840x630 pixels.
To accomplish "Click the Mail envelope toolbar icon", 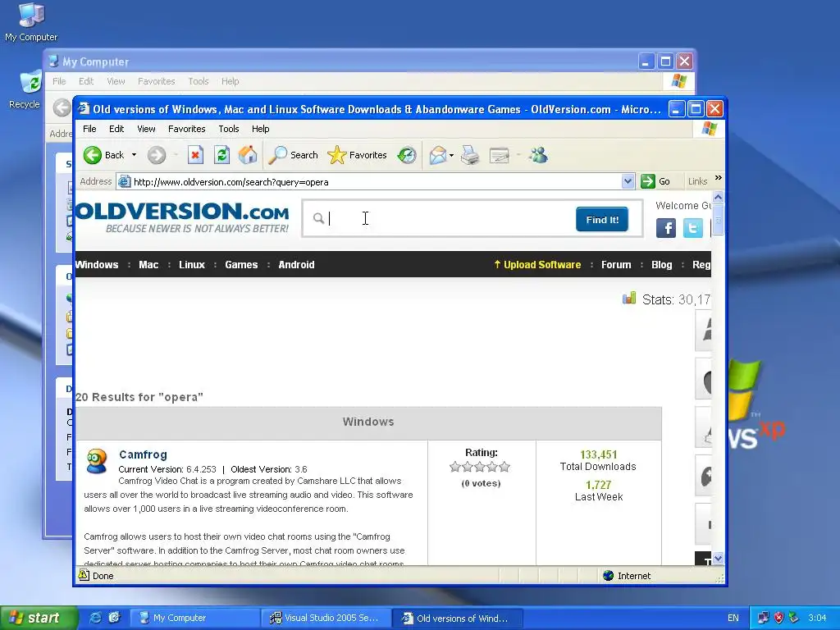I will point(438,155).
